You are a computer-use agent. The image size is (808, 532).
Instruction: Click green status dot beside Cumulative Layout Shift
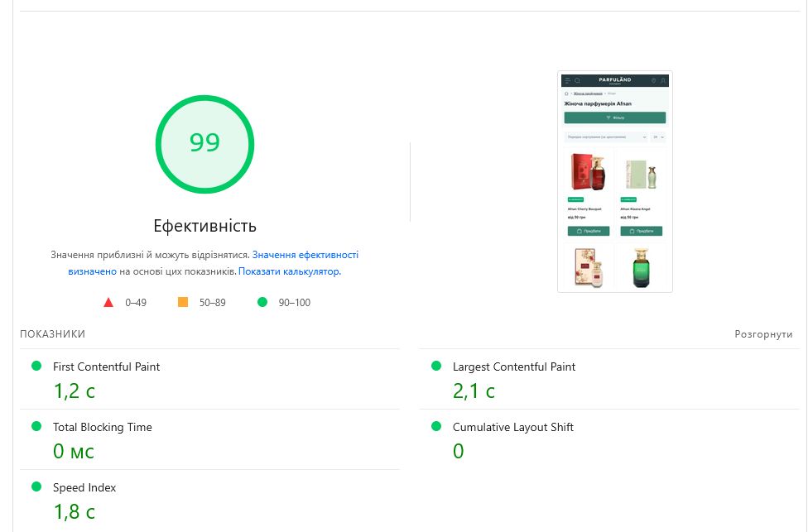(x=436, y=426)
